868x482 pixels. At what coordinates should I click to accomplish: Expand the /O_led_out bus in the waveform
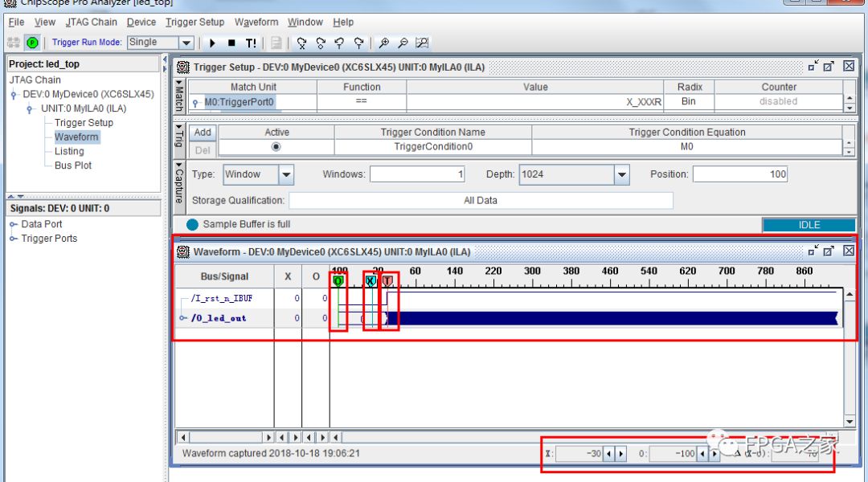pos(183,318)
